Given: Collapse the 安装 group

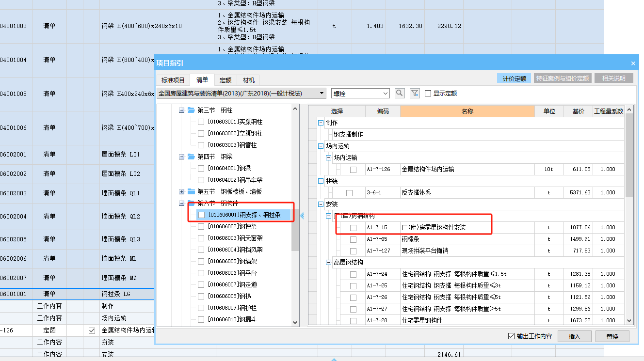Looking at the screenshot, I should tap(321, 204).
